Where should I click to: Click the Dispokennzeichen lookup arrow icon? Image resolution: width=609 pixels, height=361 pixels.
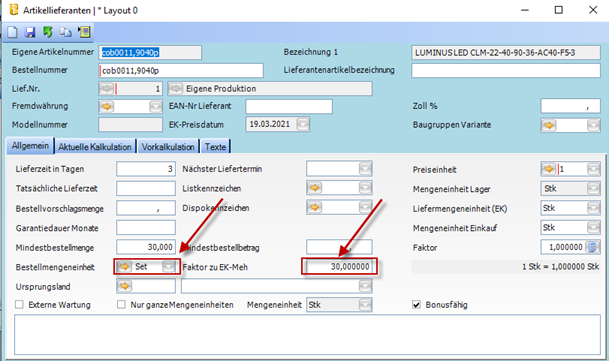pos(314,207)
